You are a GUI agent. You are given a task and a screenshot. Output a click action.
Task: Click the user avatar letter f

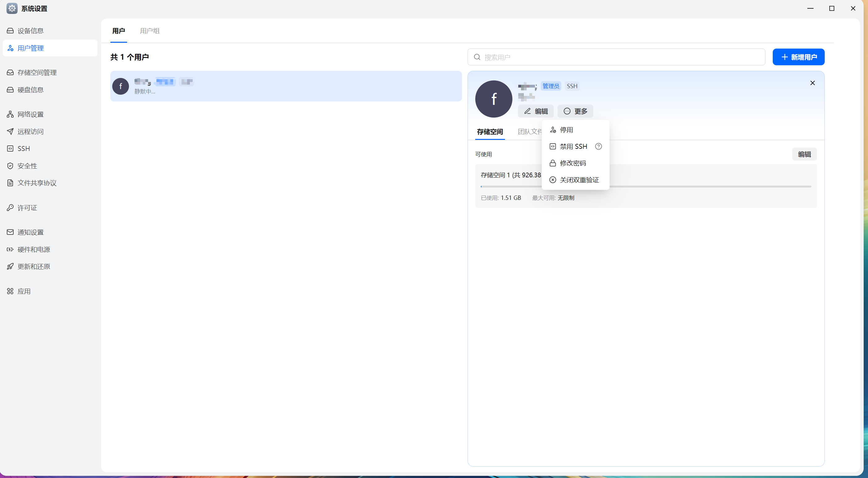point(493,98)
